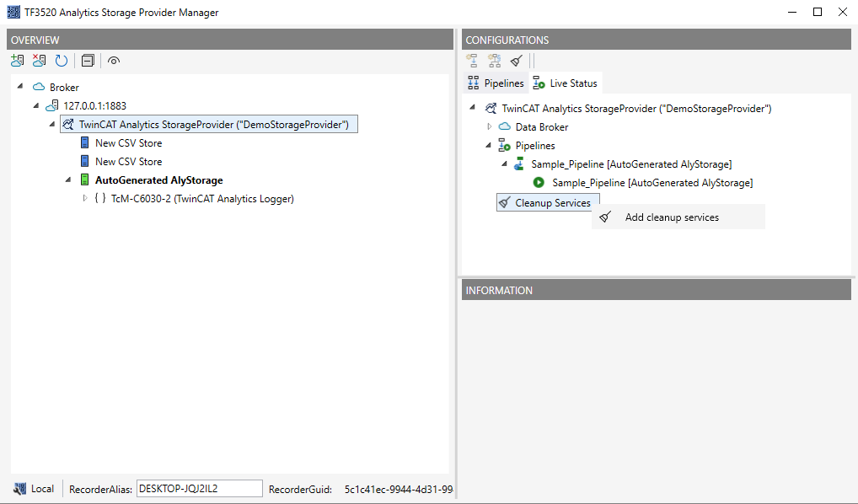858x504 pixels.
Task: Click the cloud icon beside Data Broker
Action: point(505,126)
